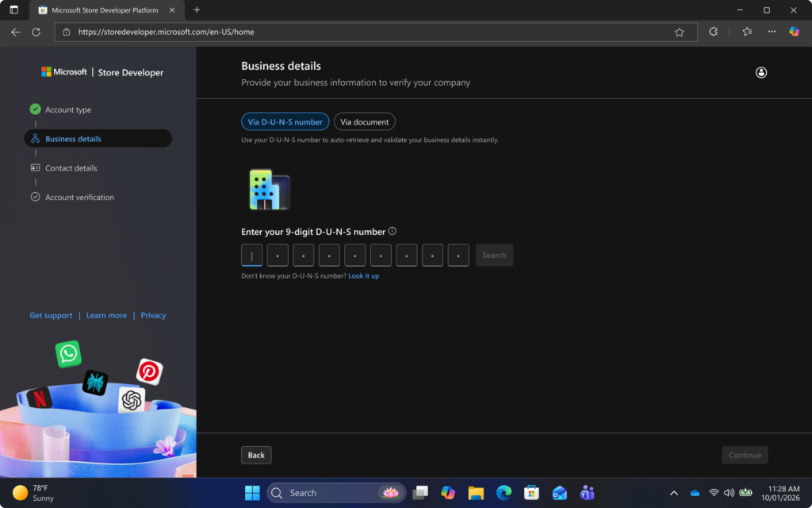Click the Edge favorites star icon
This screenshot has width=812, height=508.
[x=679, y=32]
